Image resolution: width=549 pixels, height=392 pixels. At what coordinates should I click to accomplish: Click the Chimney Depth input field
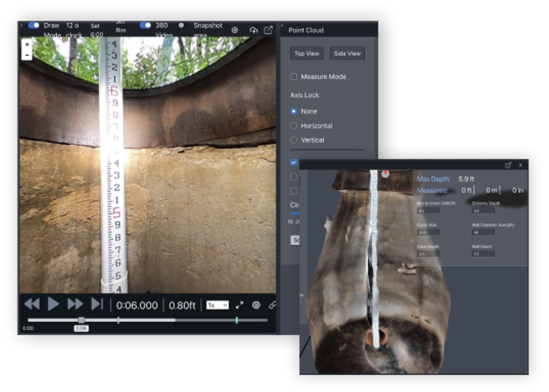point(483,211)
